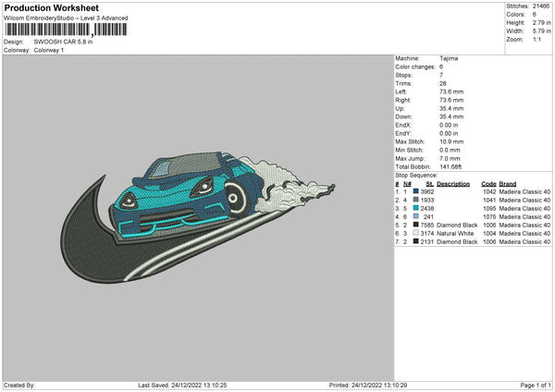The height and width of the screenshot is (392, 555).
Task: Click the gray swatch for stop 2
Action: [416, 200]
